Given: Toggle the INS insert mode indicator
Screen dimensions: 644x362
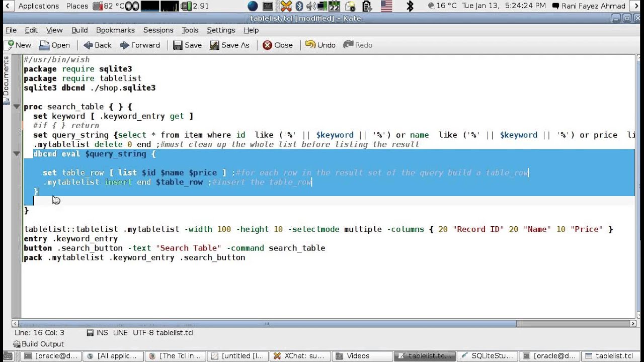Looking at the screenshot, I should point(102,332).
